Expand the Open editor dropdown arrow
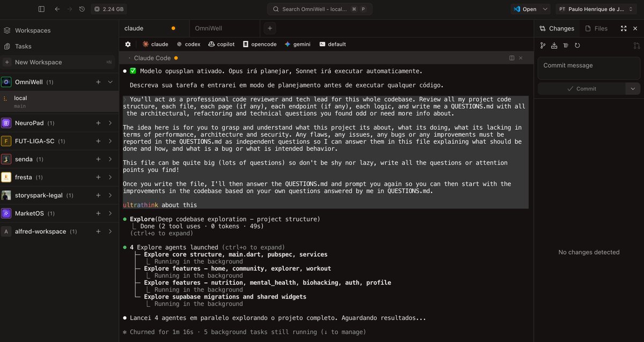644x342 pixels. click(545, 9)
